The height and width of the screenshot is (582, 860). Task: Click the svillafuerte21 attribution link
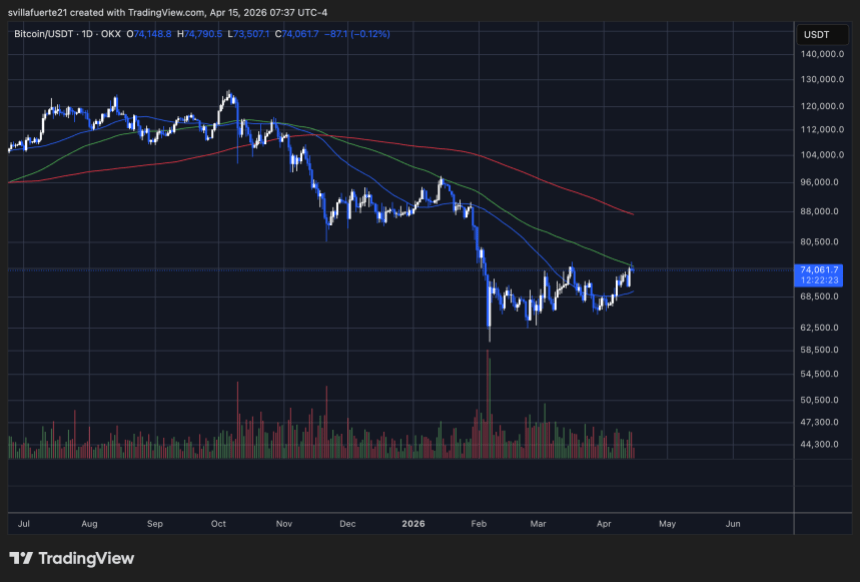(x=37, y=13)
